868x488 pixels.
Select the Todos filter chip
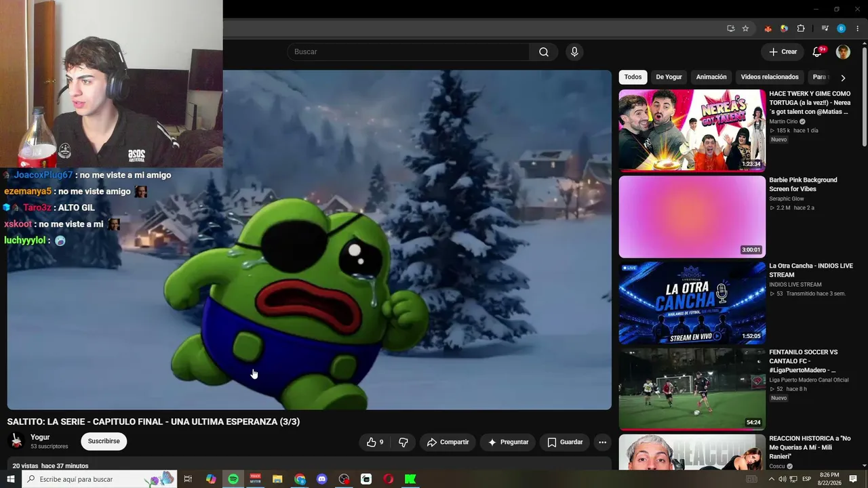633,77
